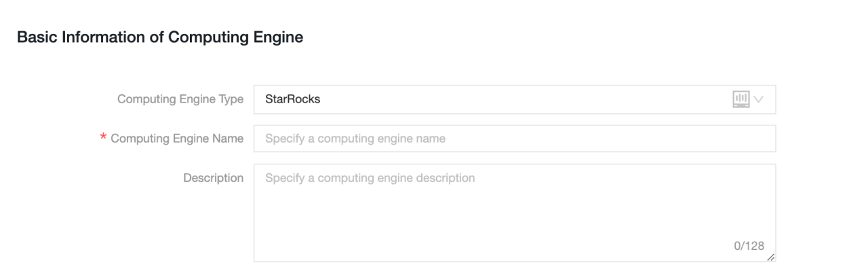Viewport: 868px width, 277px height.
Task: Expand the Computing Engine Type chevron arrow
Action: pyautogui.click(x=759, y=100)
